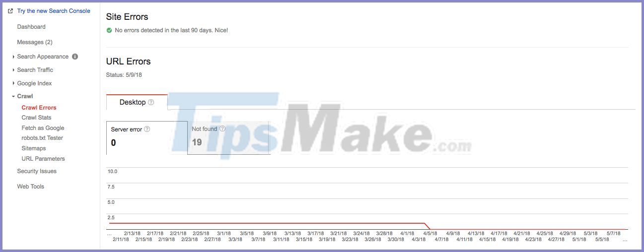Open robots.txt Tester
The height and width of the screenshot is (252, 644).
tap(42, 138)
